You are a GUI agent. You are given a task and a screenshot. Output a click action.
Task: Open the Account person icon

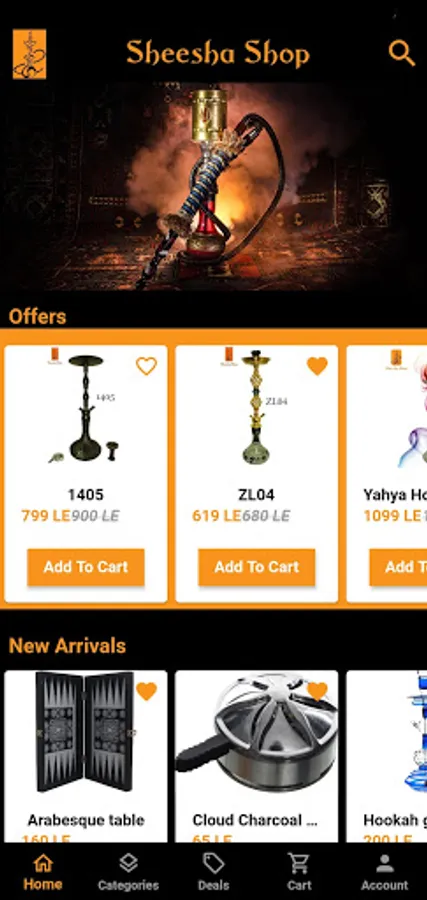point(385,863)
